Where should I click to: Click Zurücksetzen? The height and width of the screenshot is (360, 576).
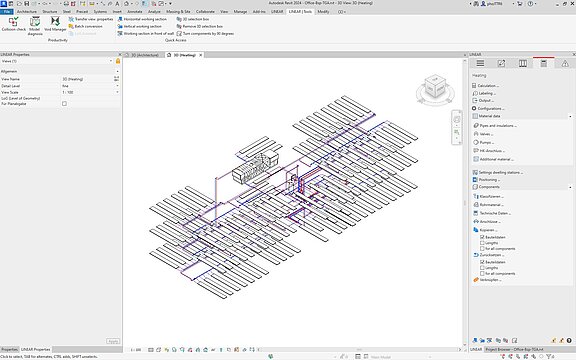[489, 255]
